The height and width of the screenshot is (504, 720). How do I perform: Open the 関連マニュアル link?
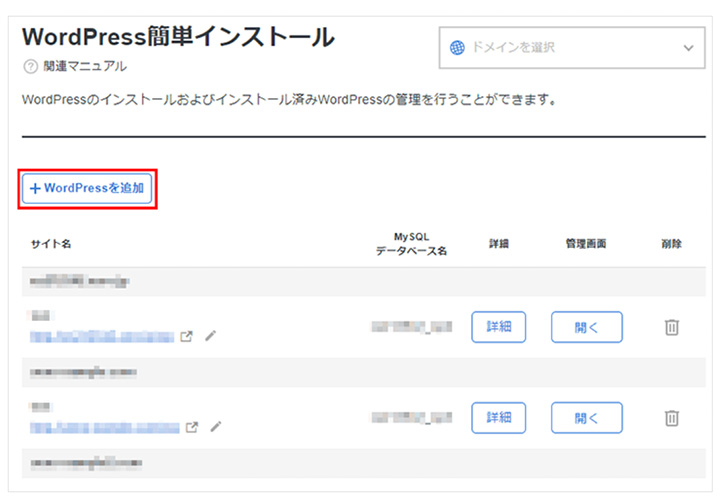click(85, 67)
